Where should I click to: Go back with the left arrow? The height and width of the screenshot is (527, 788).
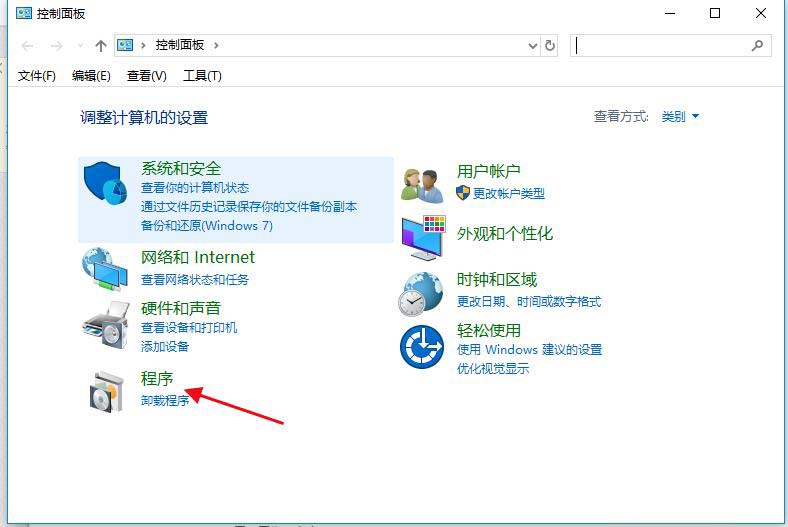pyautogui.click(x=28, y=46)
